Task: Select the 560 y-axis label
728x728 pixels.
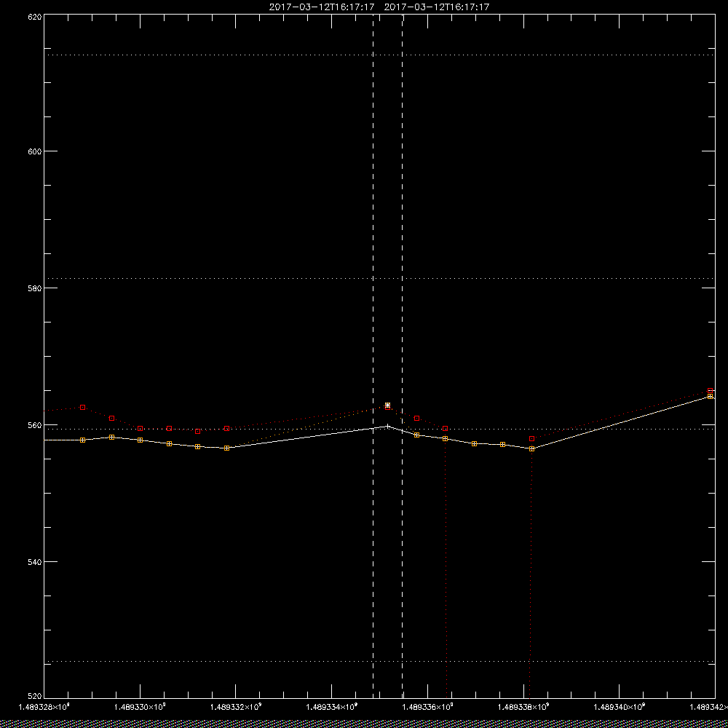Action: coord(35,425)
